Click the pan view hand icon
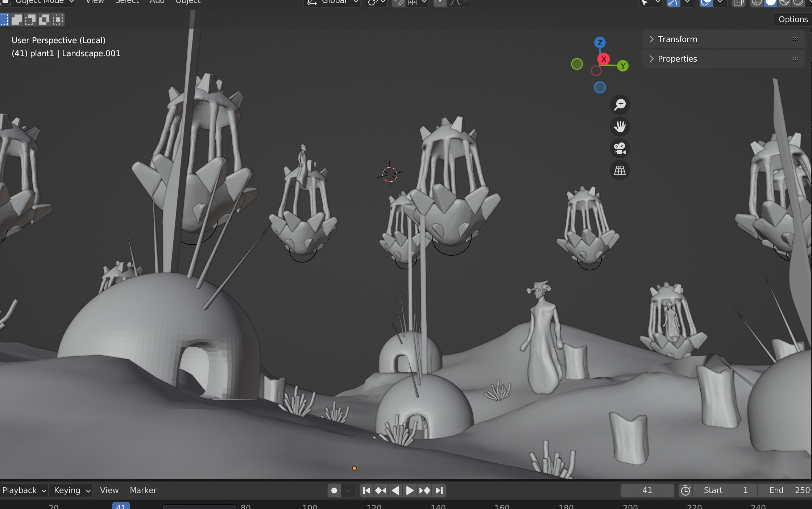 coord(620,127)
